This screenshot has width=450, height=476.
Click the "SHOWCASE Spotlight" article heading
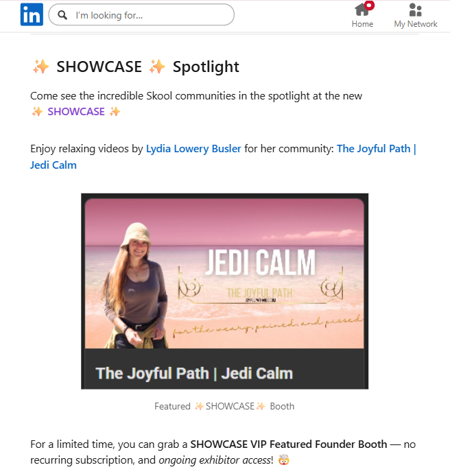tap(135, 67)
